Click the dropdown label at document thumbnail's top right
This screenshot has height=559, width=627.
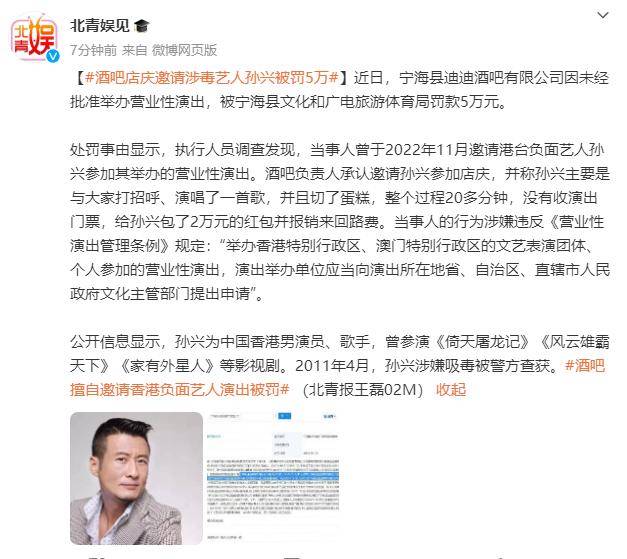coord(330,417)
